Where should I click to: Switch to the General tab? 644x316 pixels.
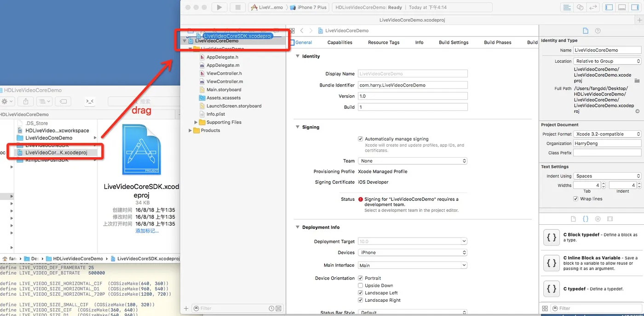click(303, 42)
